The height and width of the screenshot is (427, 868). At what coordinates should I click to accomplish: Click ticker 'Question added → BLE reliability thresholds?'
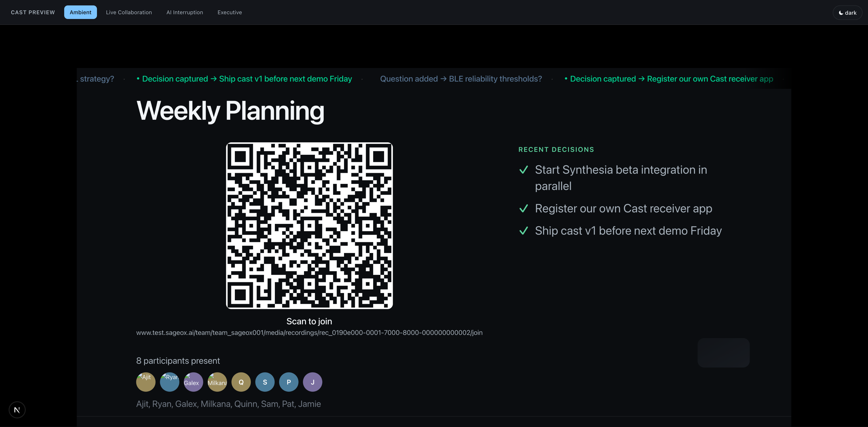click(461, 79)
